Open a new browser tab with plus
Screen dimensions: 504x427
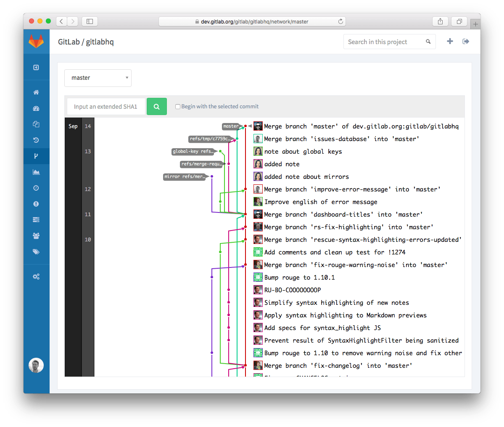coord(475,24)
